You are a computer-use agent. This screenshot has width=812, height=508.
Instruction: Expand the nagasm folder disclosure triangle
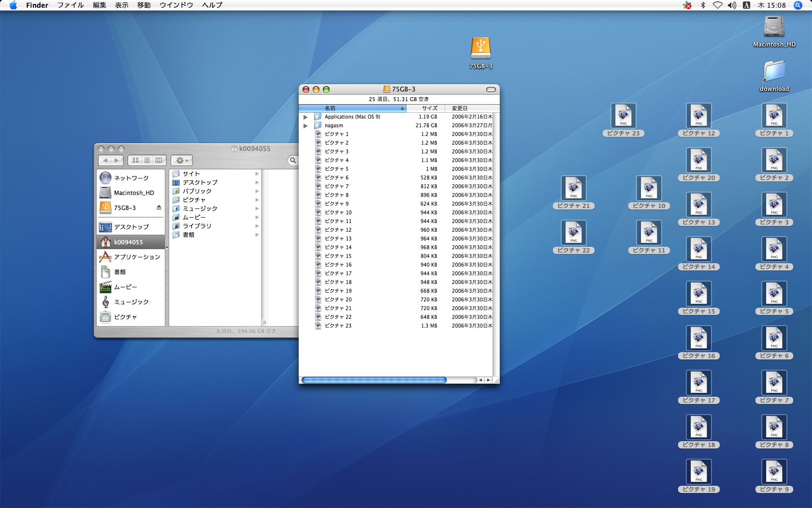[305, 126]
